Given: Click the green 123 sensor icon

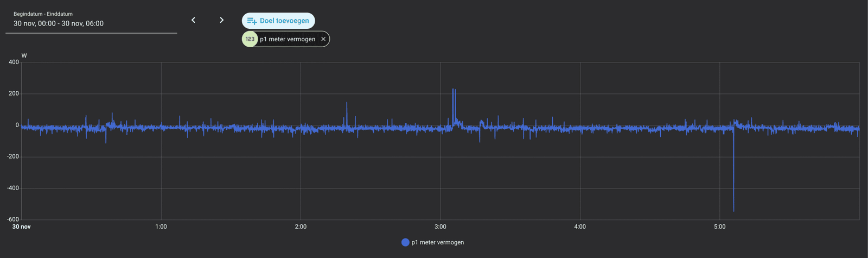Looking at the screenshot, I should point(250,39).
